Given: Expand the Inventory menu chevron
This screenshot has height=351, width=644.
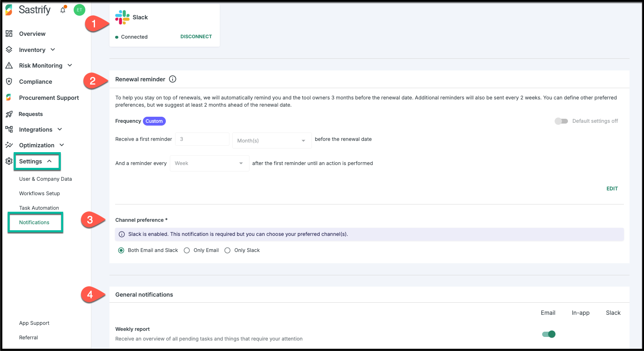Looking at the screenshot, I should [53, 50].
